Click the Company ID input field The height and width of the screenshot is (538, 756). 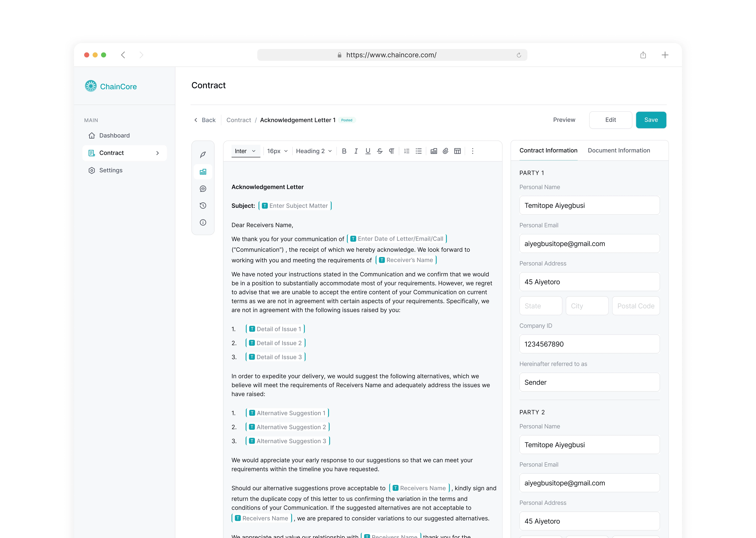[589, 344]
